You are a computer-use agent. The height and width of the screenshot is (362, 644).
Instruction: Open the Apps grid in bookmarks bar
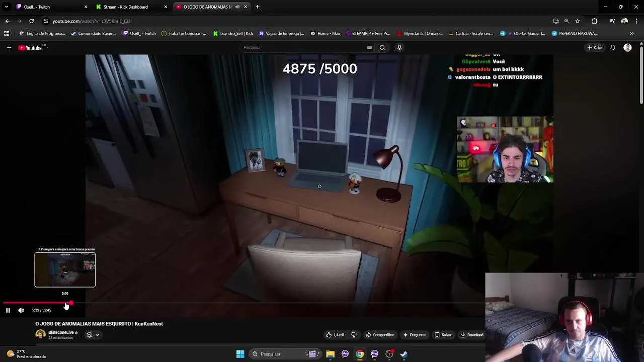[x=7, y=34]
